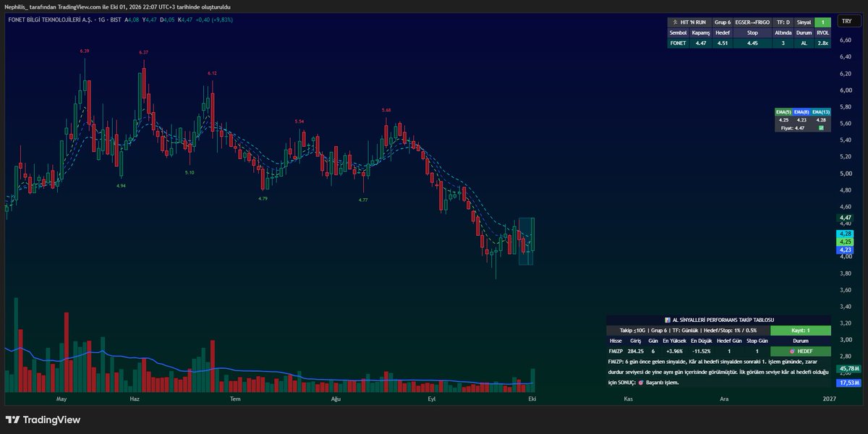The height and width of the screenshot is (434, 868).
Task: Click the green Kayıt: 1 cell
Action: point(801,330)
